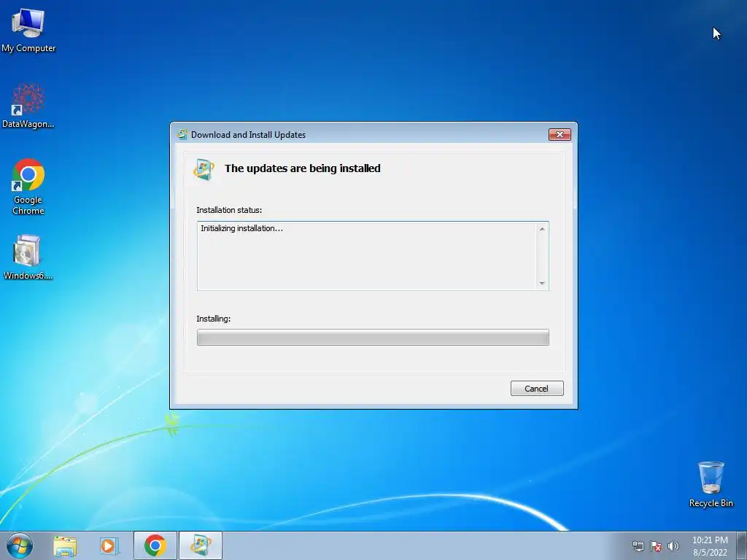Click the "Installing:" label
Viewport: 747px width, 560px height.
point(214,319)
